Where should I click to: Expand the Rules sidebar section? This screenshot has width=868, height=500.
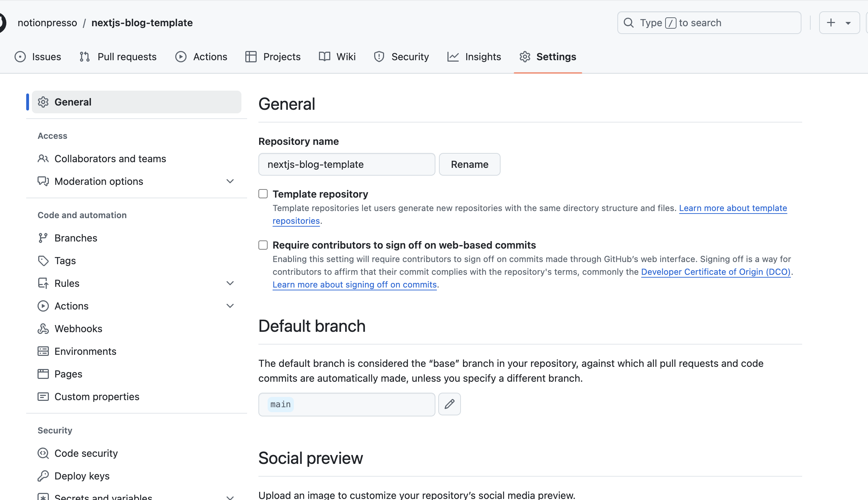point(230,283)
